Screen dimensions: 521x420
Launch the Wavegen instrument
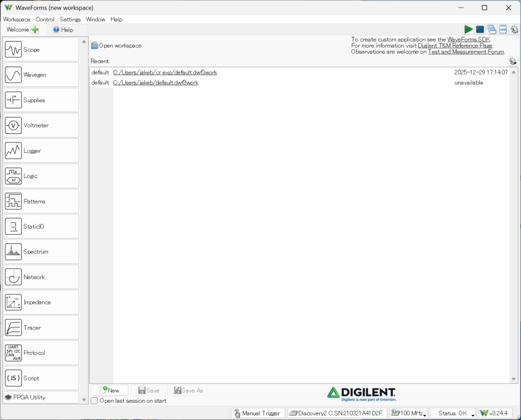tap(41, 75)
